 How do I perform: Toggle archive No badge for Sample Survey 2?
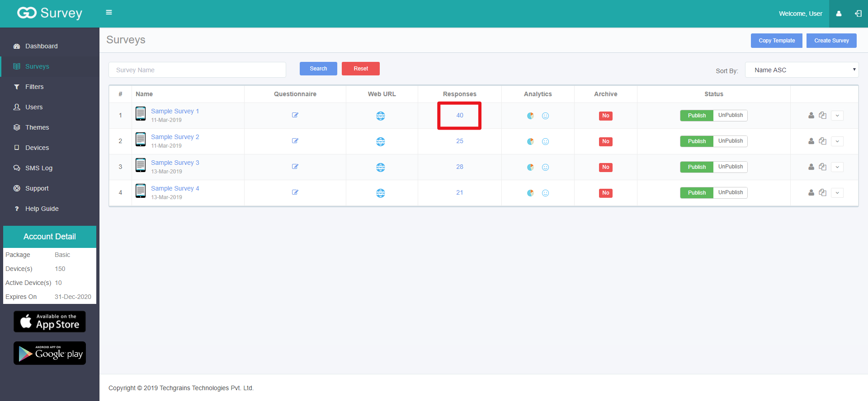(x=606, y=142)
